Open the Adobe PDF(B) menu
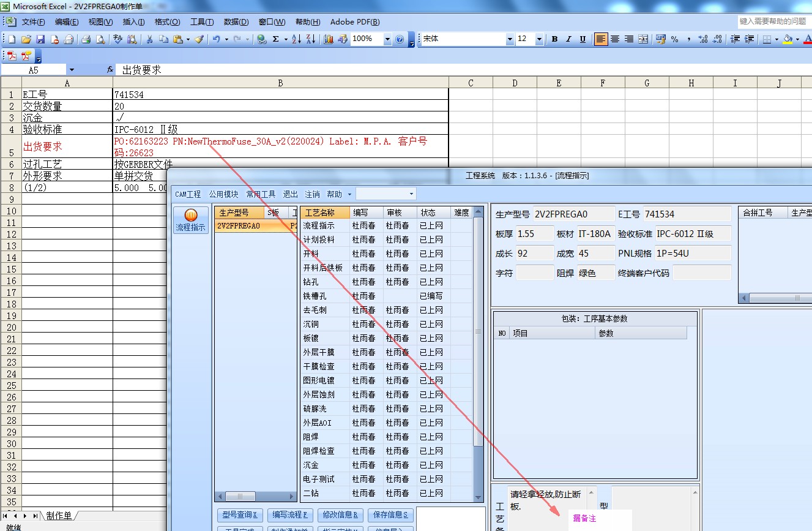Image resolution: width=812 pixels, height=531 pixels. (x=355, y=22)
